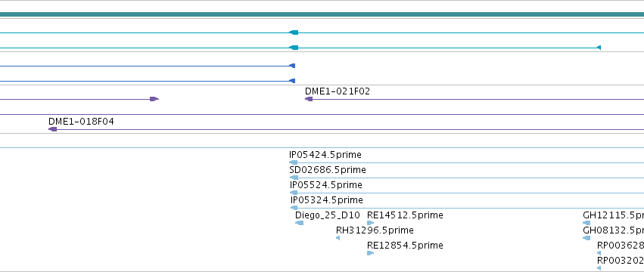Screen dimensions: 644x272
Task: Select the IP05324.5prime feature arrowhead
Action: [294, 208]
